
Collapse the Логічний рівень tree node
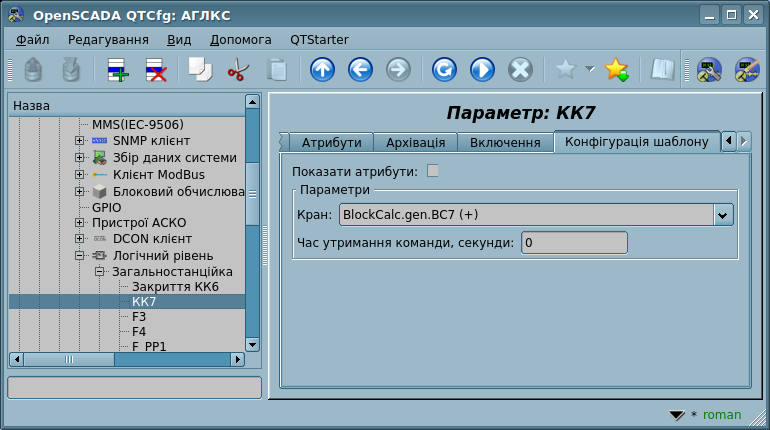tap(79, 256)
